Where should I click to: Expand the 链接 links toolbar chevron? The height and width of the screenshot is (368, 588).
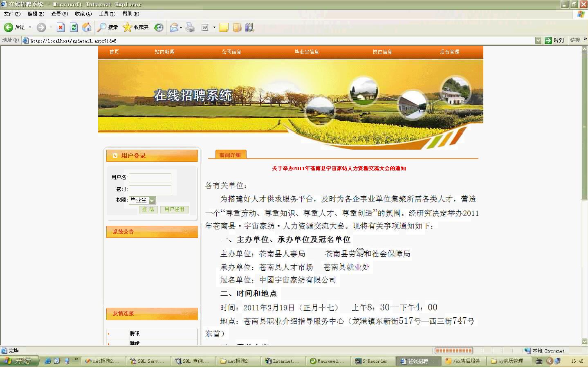585,39
